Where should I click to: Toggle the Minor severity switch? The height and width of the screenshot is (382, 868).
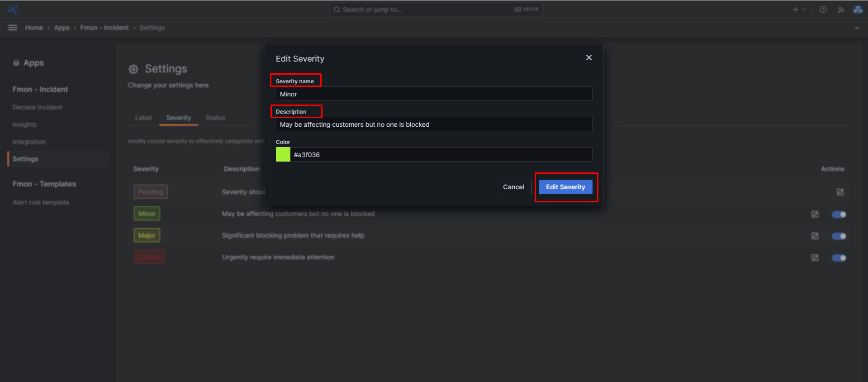[839, 214]
